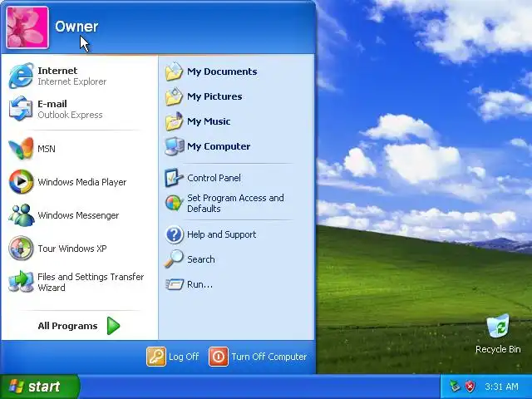Image resolution: width=532 pixels, height=399 pixels.
Task: Open the My Pictures text link
Action: pyautogui.click(x=214, y=96)
